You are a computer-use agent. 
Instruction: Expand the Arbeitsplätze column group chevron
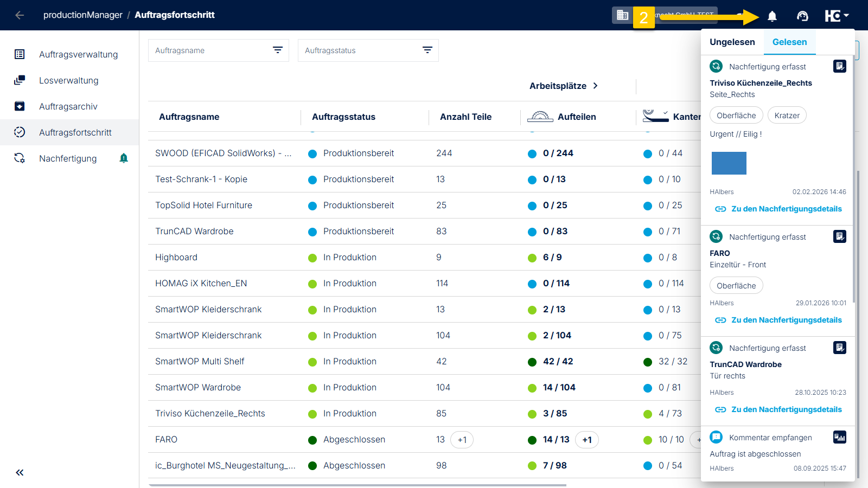click(595, 86)
